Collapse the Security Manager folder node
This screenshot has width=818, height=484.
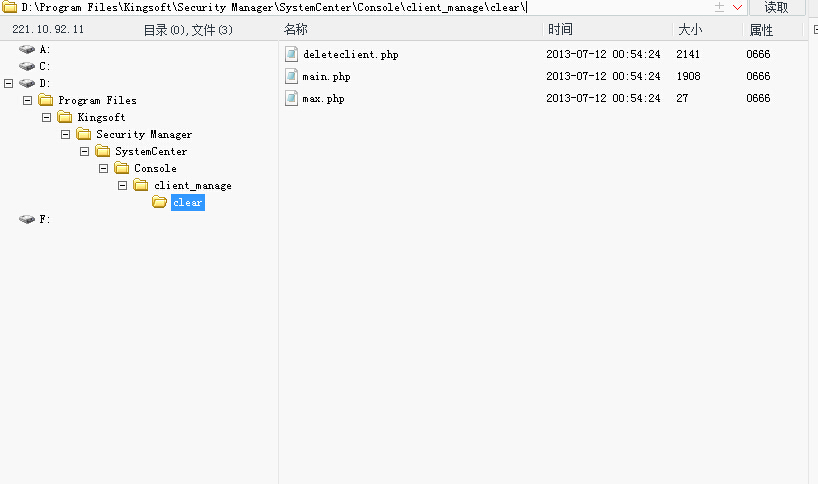[65, 135]
